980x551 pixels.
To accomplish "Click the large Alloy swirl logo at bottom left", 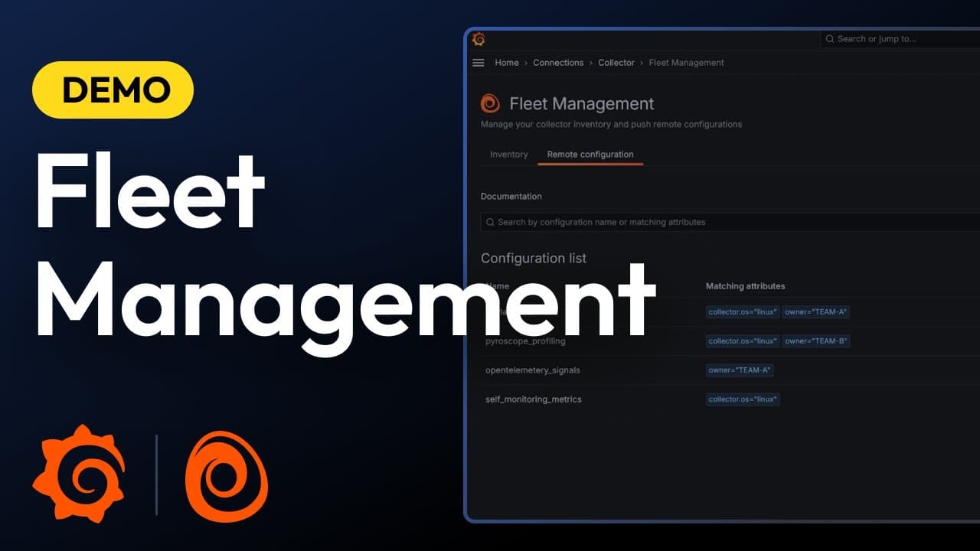I will click(x=227, y=477).
